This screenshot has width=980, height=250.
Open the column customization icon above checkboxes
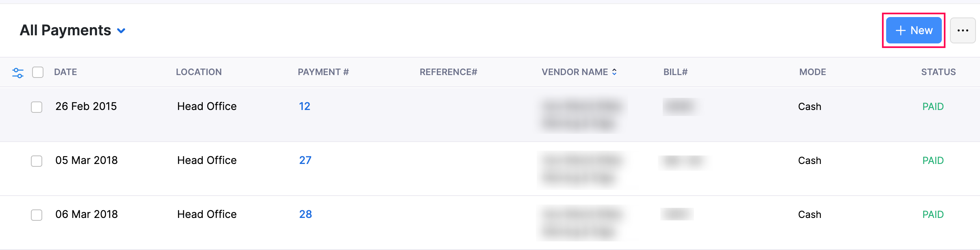click(18, 72)
